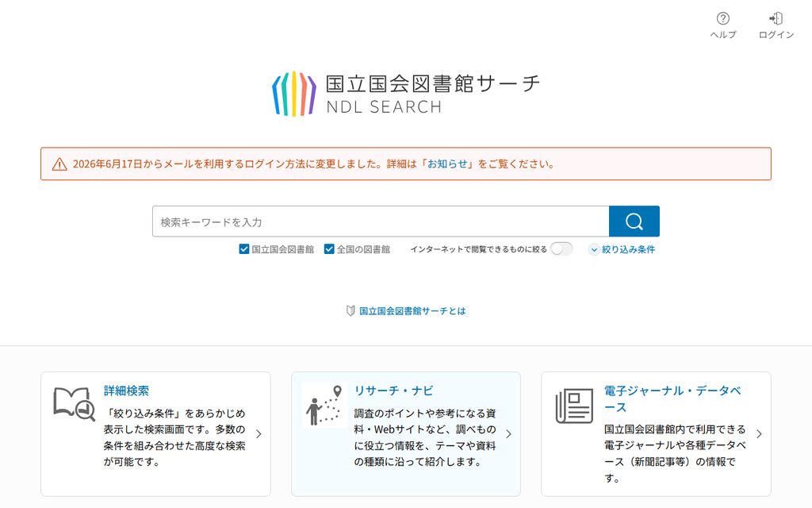This screenshot has width=812, height=508.
Task: Click the リサーチ・ナビ card description text
Action: pos(425,437)
